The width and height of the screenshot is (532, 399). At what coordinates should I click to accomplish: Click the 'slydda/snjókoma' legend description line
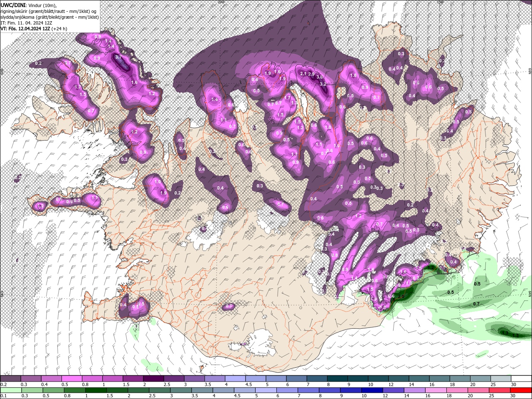pyautogui.click(x=49, y=17)
